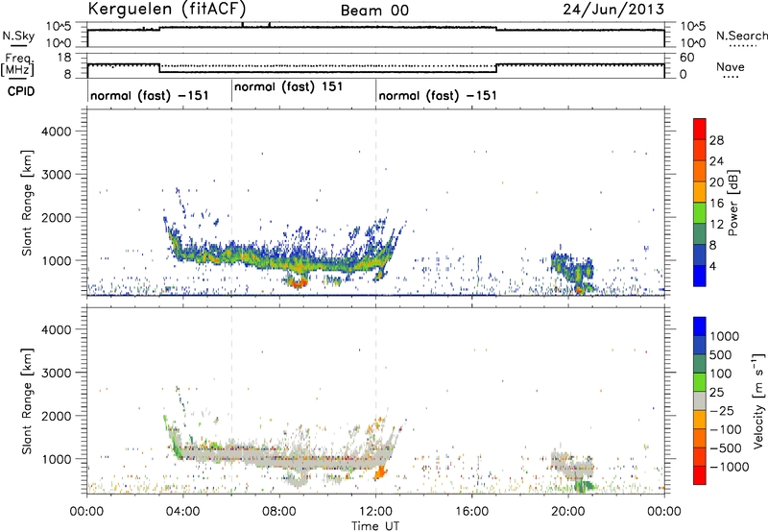The image size is (768, 532).
Task: Click the '100' tick on Velocity colorbar
Action: 719,374
